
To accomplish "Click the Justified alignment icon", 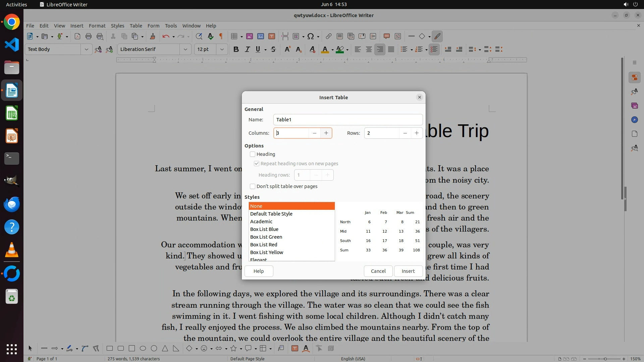I will coord(391,49).
